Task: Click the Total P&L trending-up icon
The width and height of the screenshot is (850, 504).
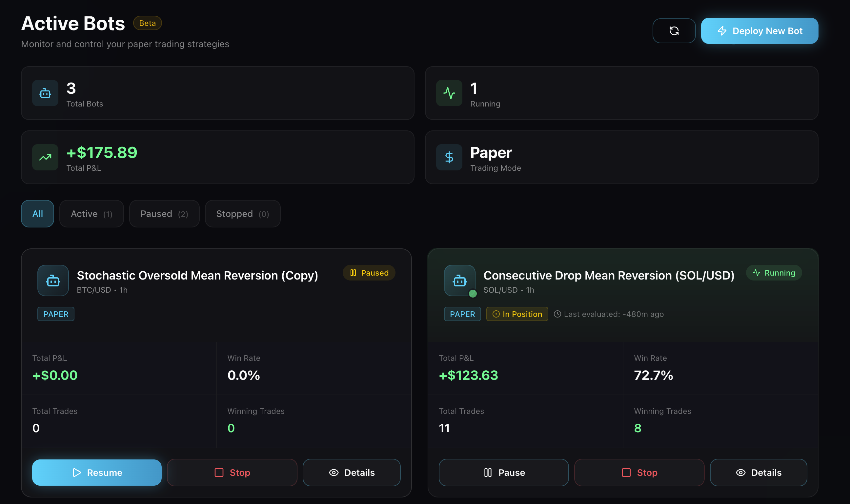Action: point(45,157)
